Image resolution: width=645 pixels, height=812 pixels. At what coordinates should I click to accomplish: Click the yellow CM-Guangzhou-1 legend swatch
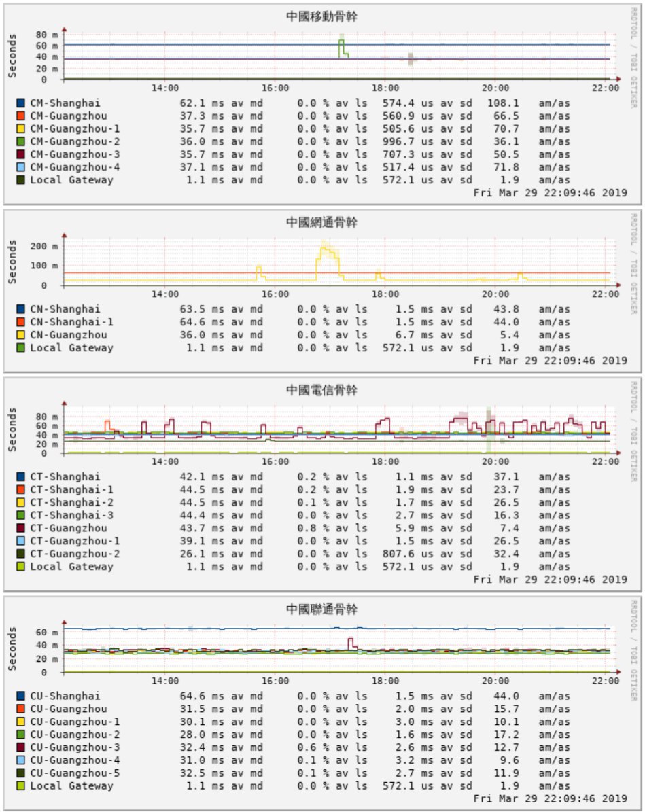click(x=20, y=129)
